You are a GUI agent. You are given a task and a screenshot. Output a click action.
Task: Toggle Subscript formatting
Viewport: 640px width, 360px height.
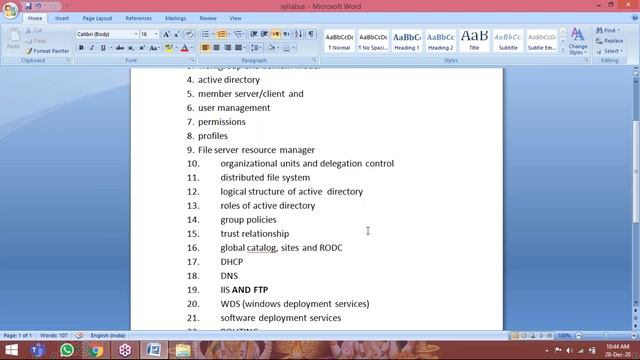click(131, 48)
